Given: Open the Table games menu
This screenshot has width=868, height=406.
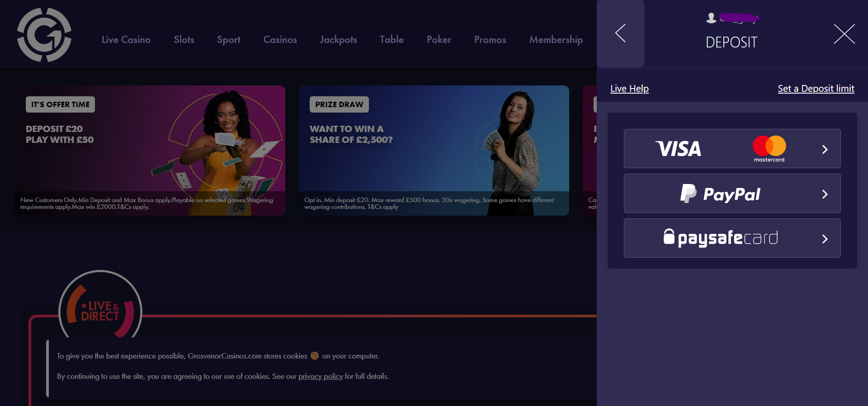Looking at the screenshot, I should click(392, 40).
